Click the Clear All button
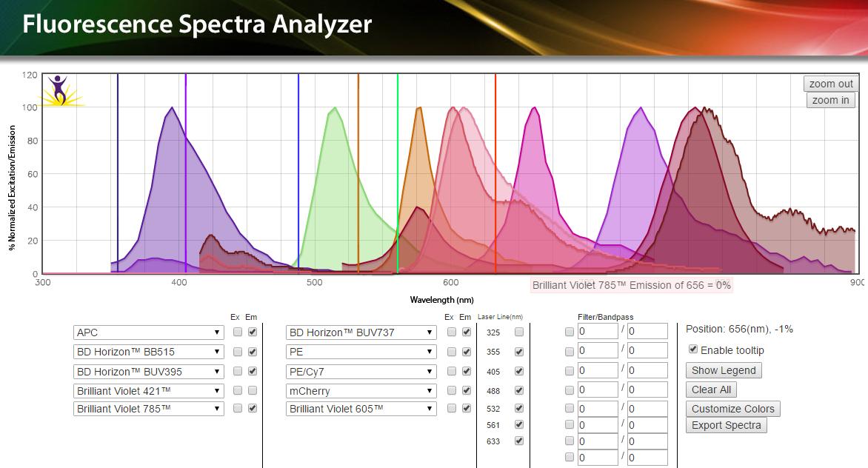This screenshot has width=868, height=468. 711,390
